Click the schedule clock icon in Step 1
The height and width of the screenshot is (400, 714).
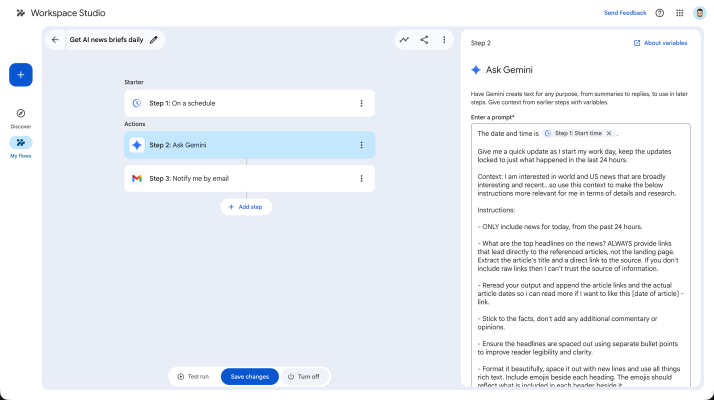[137, 103]
